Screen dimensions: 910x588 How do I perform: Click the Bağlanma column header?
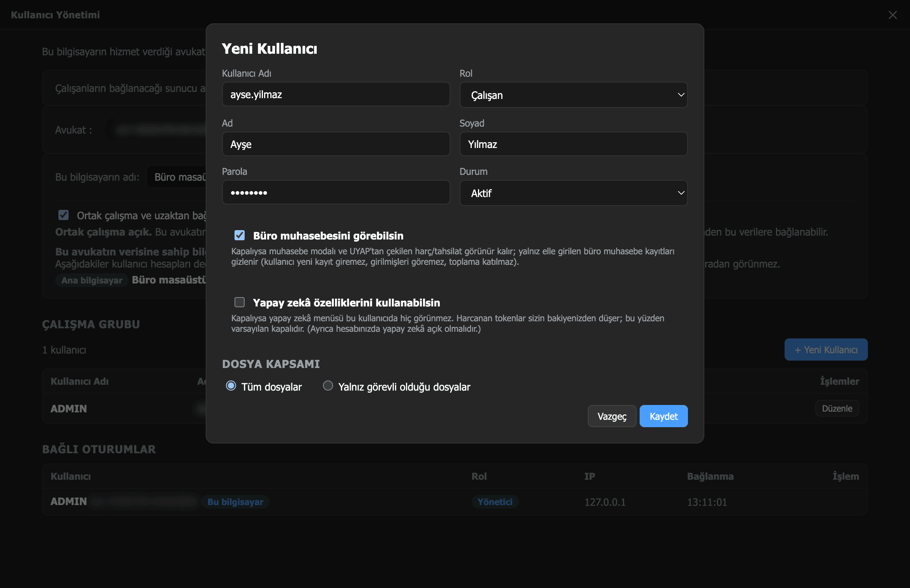click(x=710, y=476)
